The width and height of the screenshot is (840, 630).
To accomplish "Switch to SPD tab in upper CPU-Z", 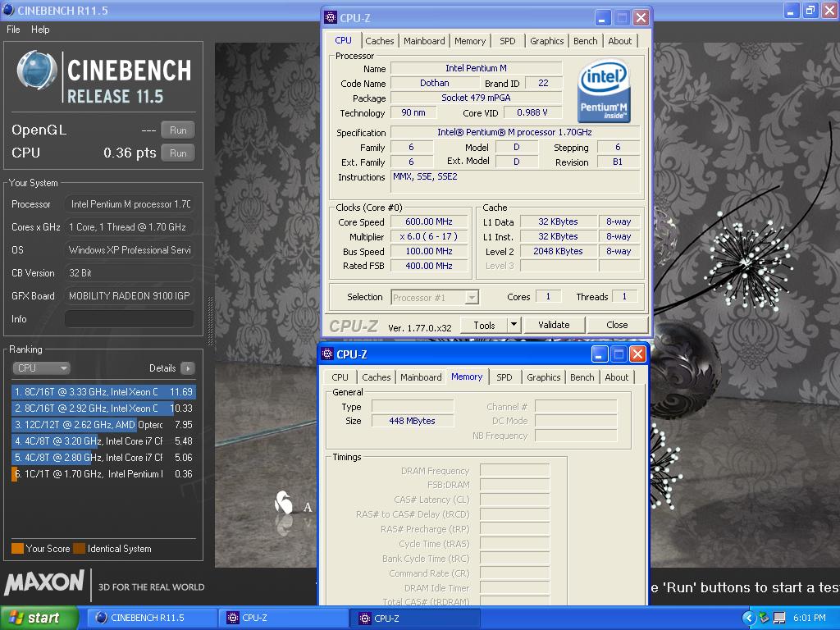I will [507, 41].
